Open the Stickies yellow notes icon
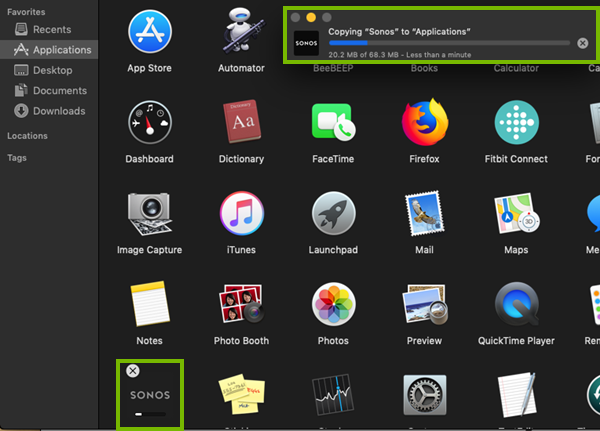The width and height of the screenshot is (600, 431). [x=241, y=395]
